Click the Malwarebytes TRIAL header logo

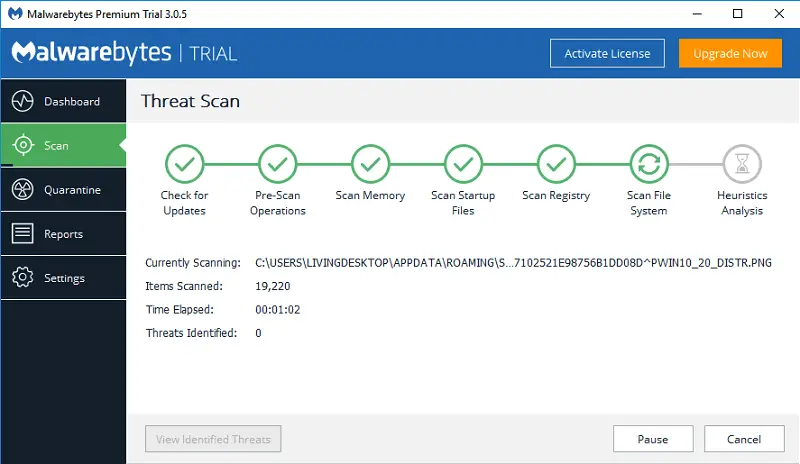[124, 53]
